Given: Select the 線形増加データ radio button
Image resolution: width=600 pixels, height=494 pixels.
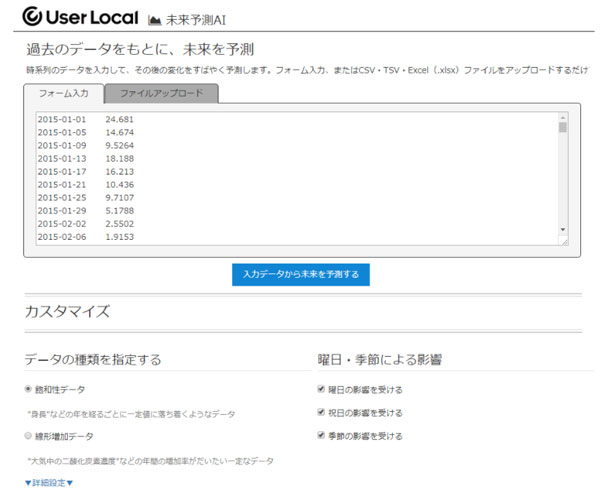Looking at the screenshot, I should pos(28,436).
